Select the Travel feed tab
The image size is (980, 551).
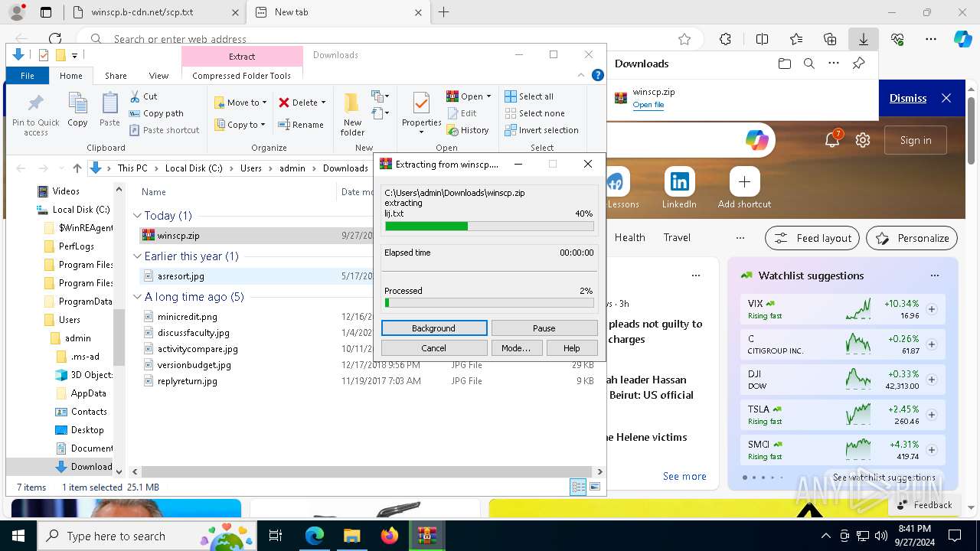pos(677,237)
